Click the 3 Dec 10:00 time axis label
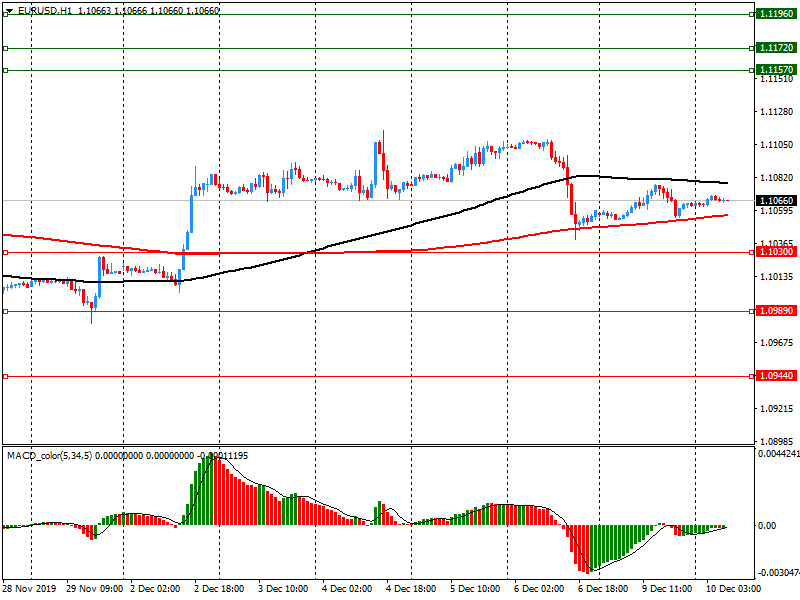 pyautogui.click(x=283, y=588)
